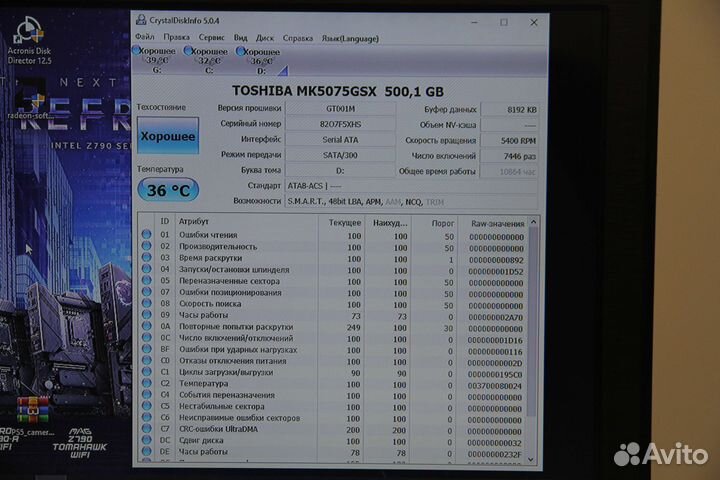This screenshot has width=720, height=480.
Task: Open the Диск menu
Action: coord(264,38)
